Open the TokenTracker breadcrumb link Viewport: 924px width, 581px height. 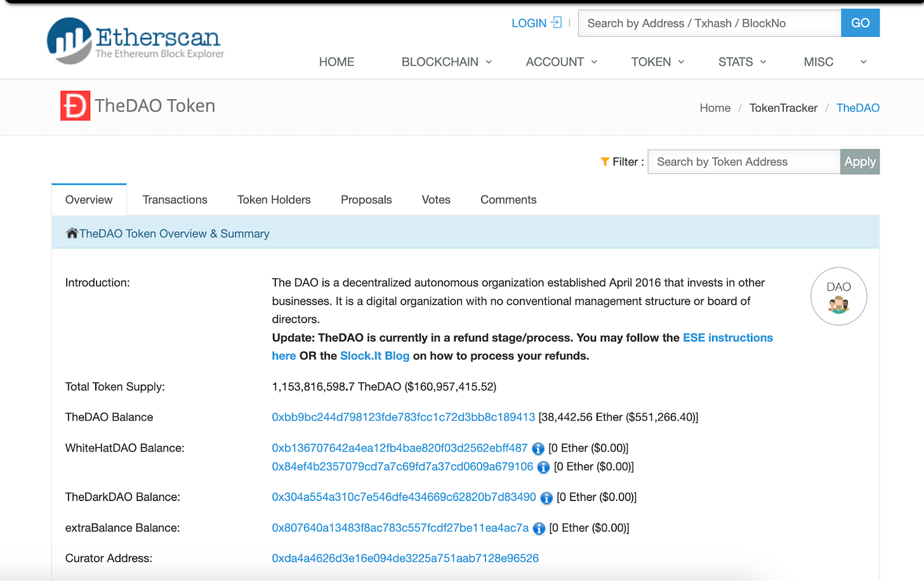coord(783,108)
